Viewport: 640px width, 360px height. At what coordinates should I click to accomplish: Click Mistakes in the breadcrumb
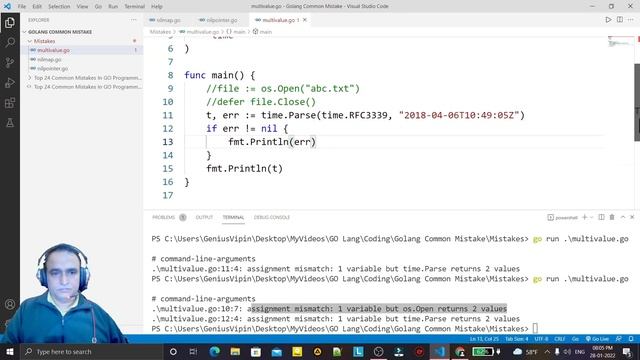click(x=160, y=31)
